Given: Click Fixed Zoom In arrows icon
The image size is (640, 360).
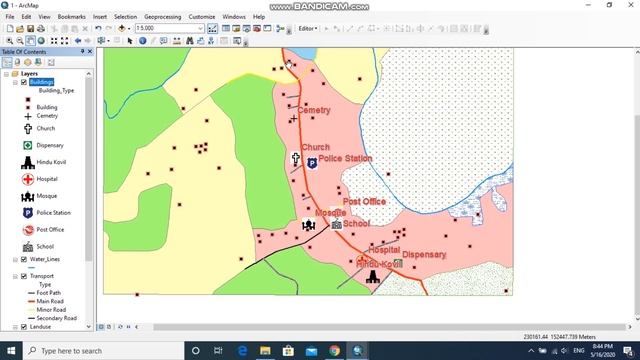Looking at the screenshot, I should 54,41.
